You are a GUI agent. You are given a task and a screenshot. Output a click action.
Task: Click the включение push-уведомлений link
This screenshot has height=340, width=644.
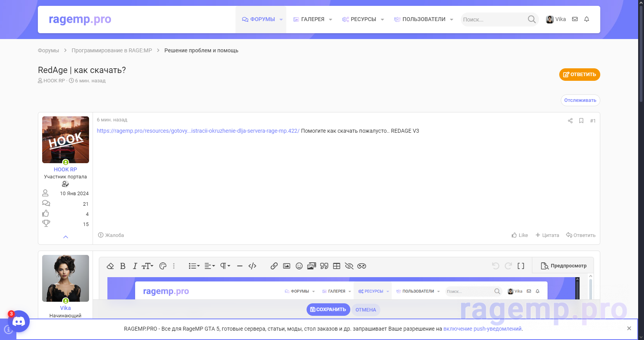point(482,329)
